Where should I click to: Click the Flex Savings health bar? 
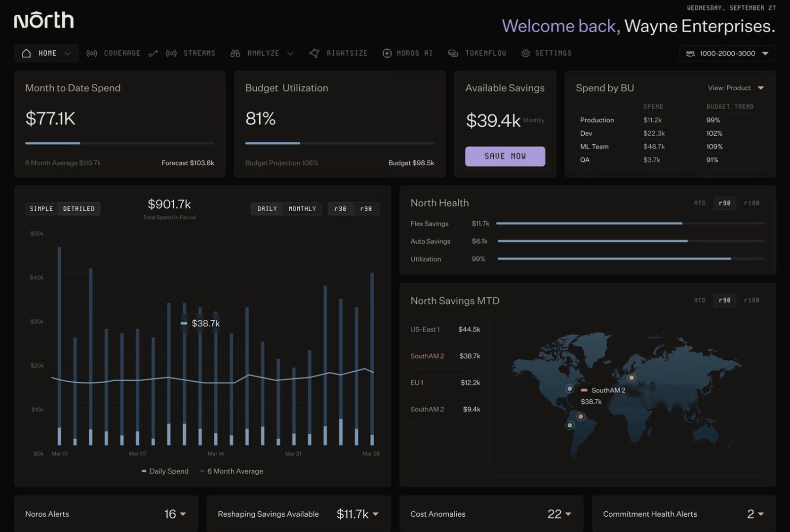(x=631, y=224)
